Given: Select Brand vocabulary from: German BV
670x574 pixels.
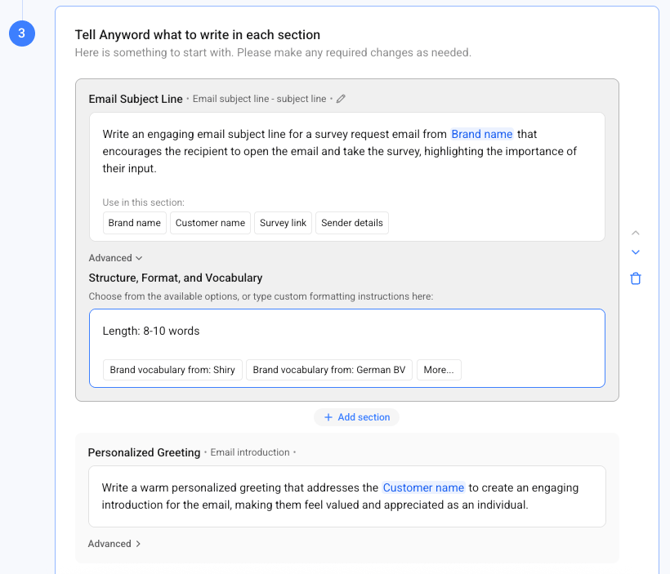Looking at the screenshot, I should [329, 370].
